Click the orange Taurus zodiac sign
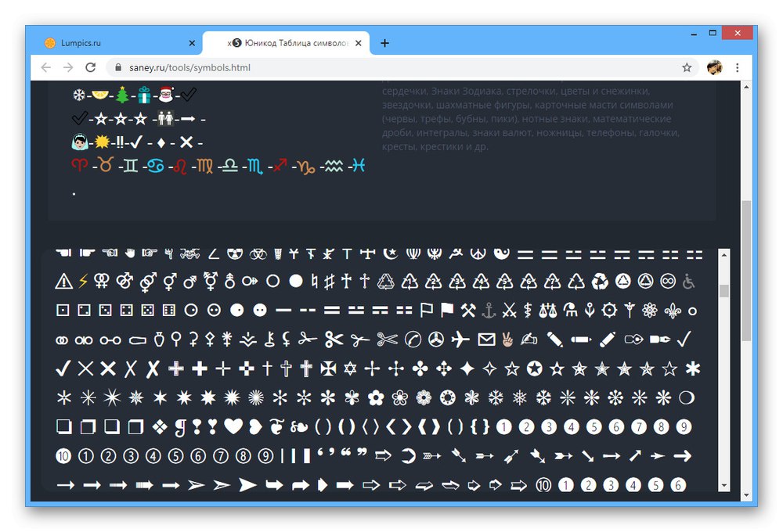783x532 pixels. tap(106, 164)
